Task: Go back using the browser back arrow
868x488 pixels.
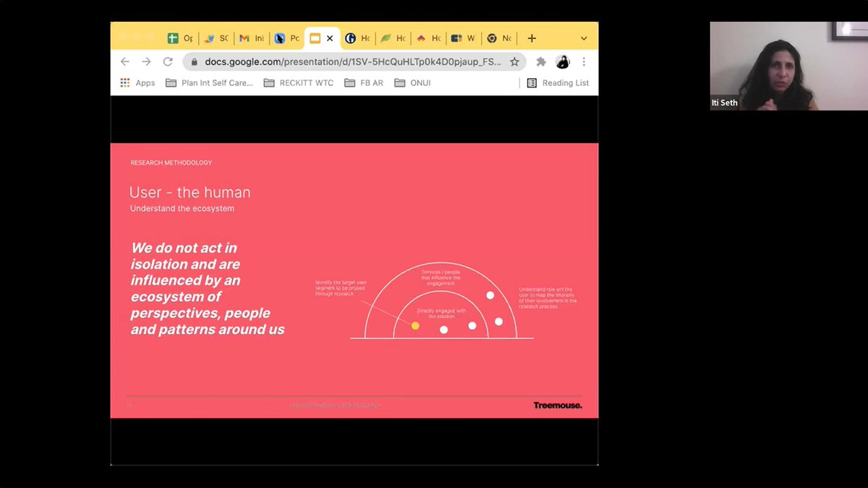Action: click(125, 61)
